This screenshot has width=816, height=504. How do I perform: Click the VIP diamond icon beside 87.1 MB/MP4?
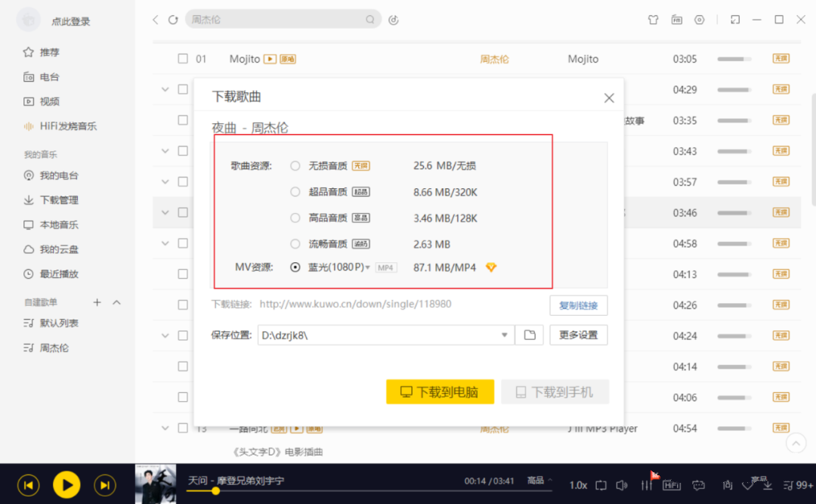491,267
